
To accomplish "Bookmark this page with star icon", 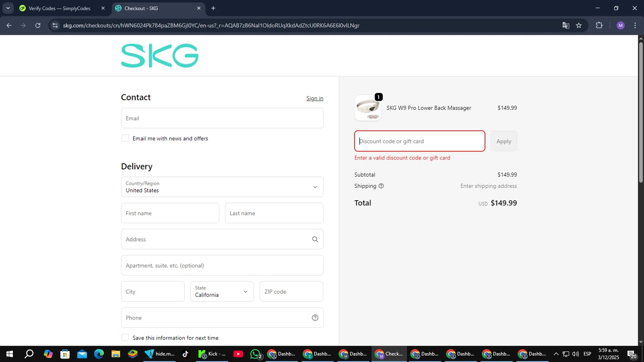I will (x=579, y=25).
